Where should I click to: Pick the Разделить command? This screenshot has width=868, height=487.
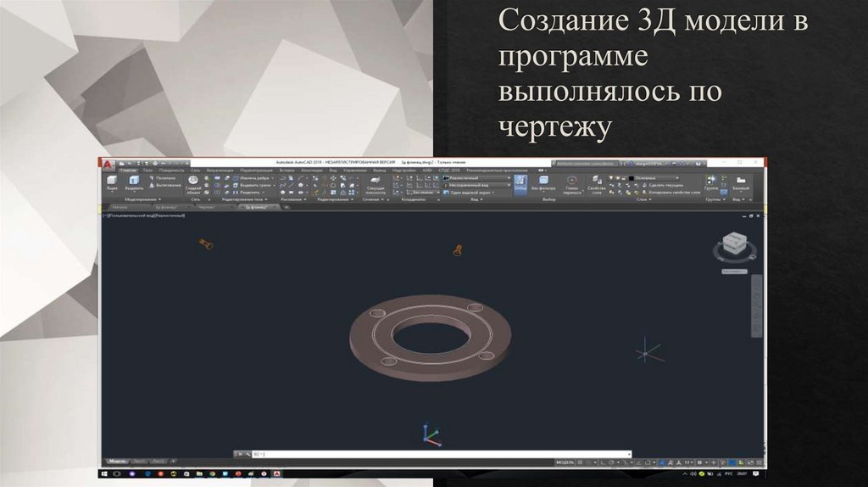click(x=248, y=193)
